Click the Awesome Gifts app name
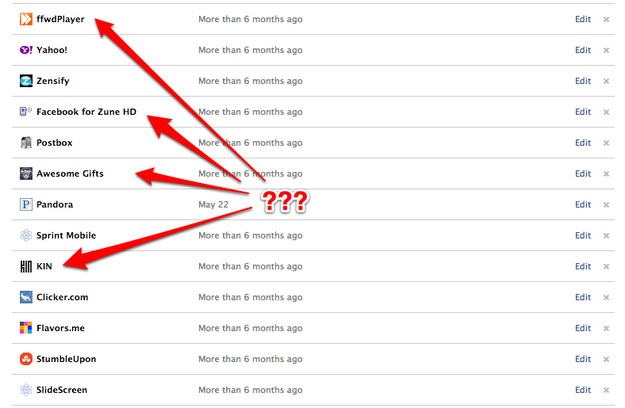625x408 pixels. click(70, 173)
